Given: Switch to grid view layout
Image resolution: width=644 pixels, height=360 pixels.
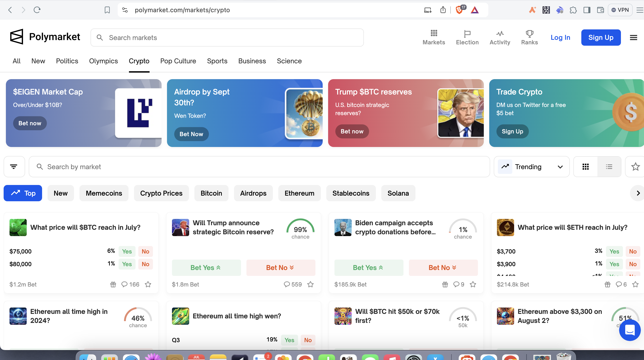Looking at the screenshot, I should 585,167.
